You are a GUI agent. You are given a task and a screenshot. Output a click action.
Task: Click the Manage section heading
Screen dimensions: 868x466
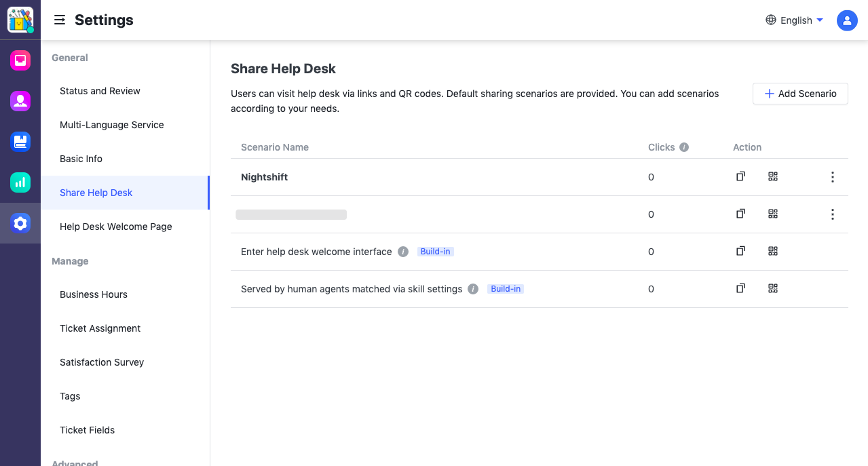(x=70, y=261)
